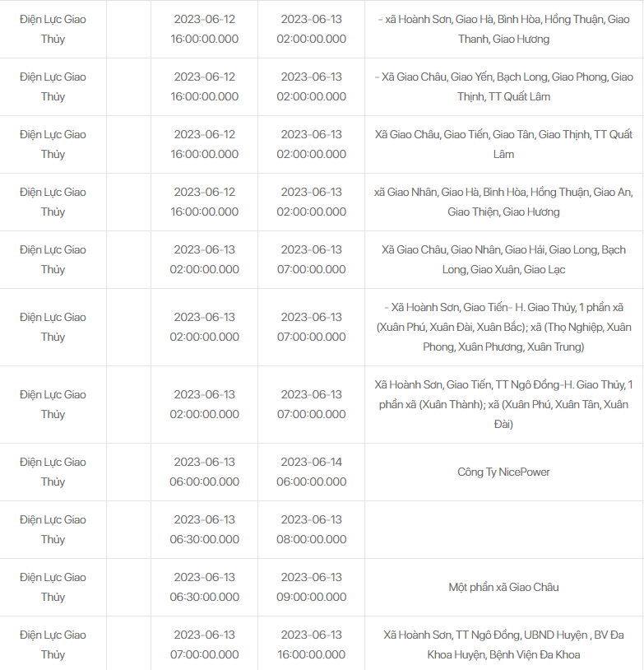Select area cell listing Giao Yến, Bạch Long
Viewport: 644px width, 670px height.
click(x=503, y=86)
